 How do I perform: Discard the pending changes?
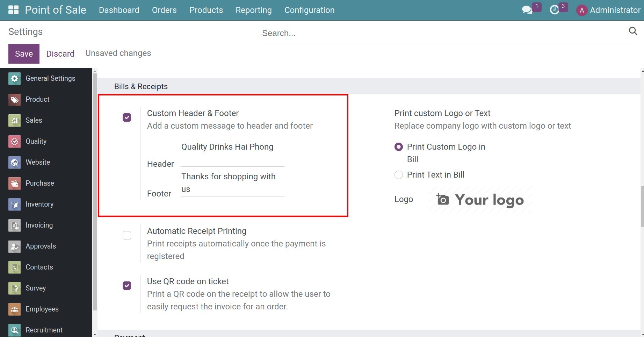pyautogui.click(x=60, y=53)
